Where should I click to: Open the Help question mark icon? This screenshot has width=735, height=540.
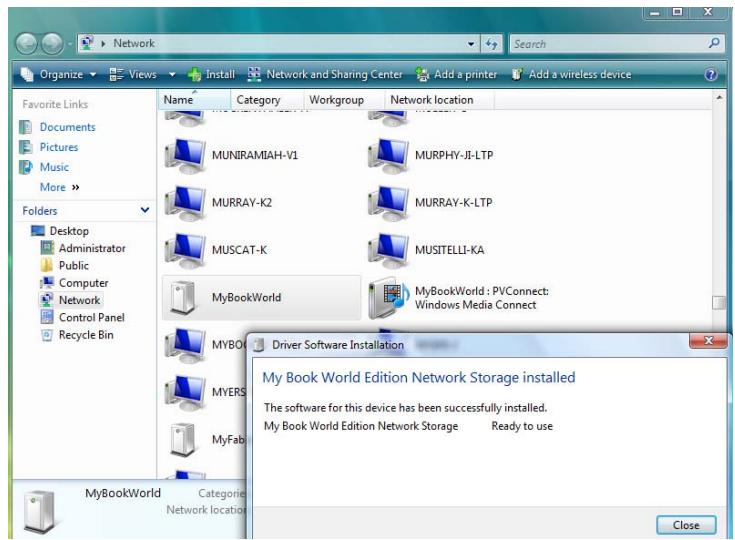[x=711, y=75]
